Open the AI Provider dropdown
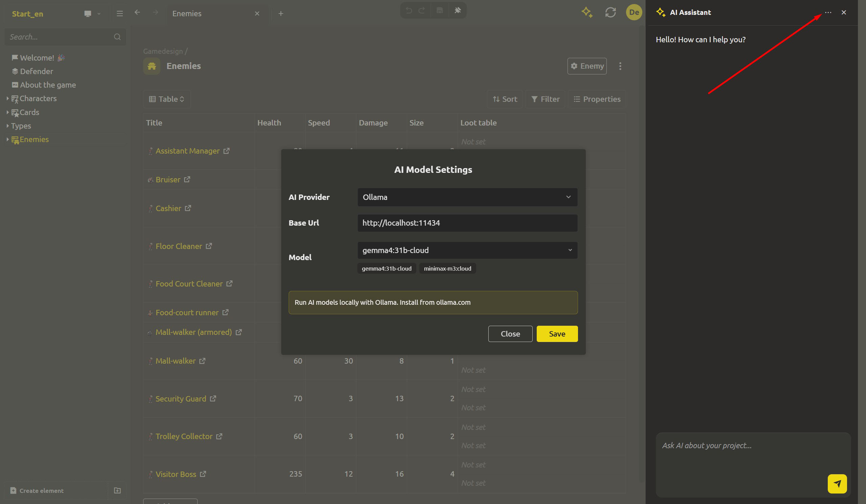 tap(467, 197)
